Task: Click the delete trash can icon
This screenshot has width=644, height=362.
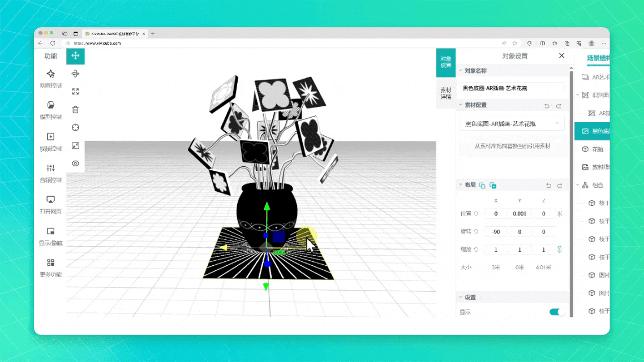Action: point(75,110)
